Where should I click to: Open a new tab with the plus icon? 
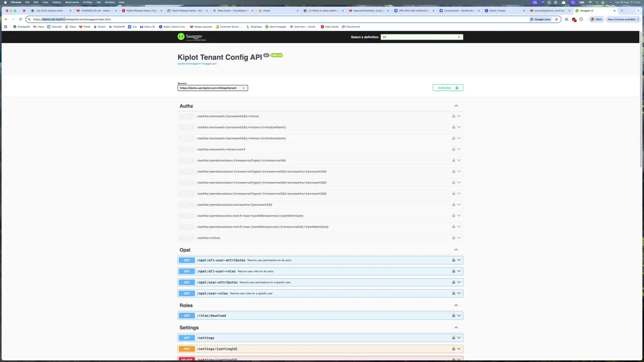coord(622,11)
